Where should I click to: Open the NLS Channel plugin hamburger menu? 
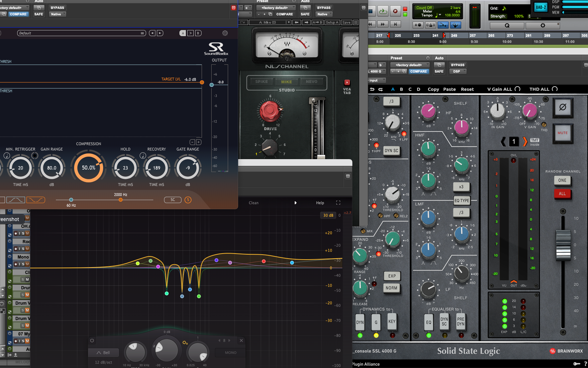356,22
